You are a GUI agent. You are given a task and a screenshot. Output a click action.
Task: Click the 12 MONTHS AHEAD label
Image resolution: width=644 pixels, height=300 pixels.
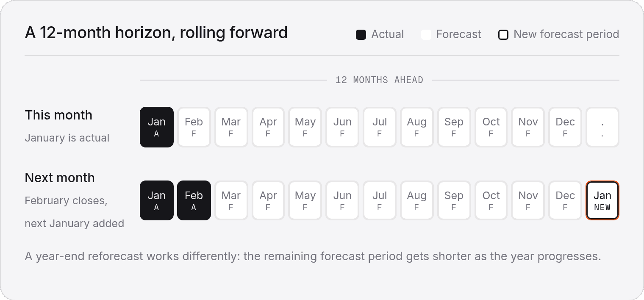pos(379,80)
